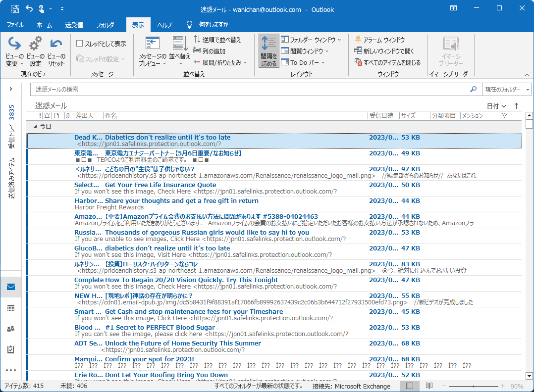
Task: Click scrollbar down arrow of message list
Action: 529,376
